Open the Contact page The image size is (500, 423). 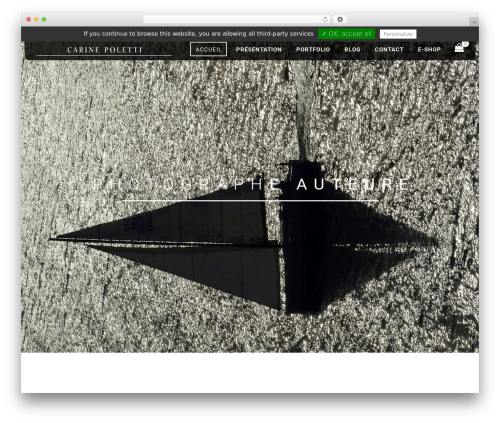click(389, 49)
